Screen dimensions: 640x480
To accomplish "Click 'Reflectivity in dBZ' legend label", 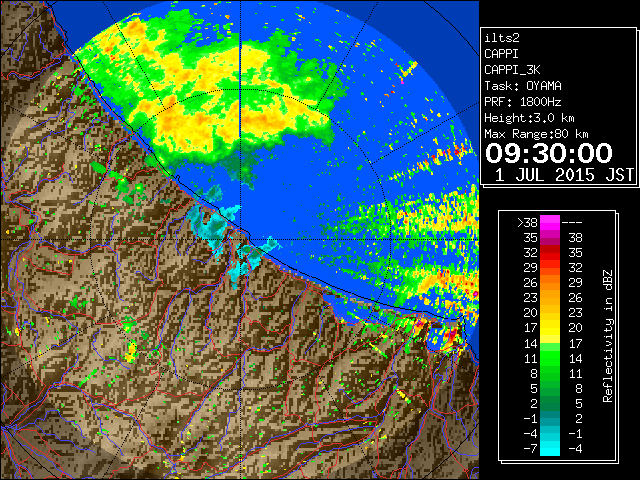I will pos(608,336).
